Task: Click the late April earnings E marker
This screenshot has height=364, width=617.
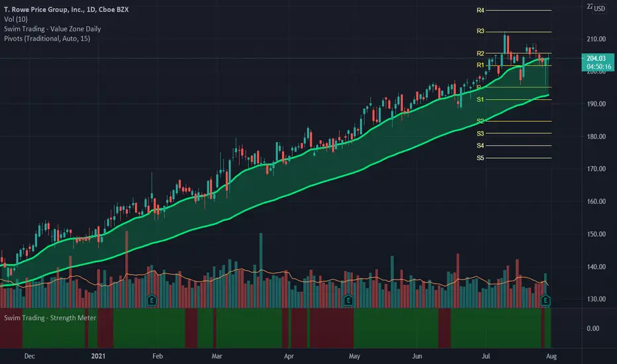Action: (x=348, y=300)
